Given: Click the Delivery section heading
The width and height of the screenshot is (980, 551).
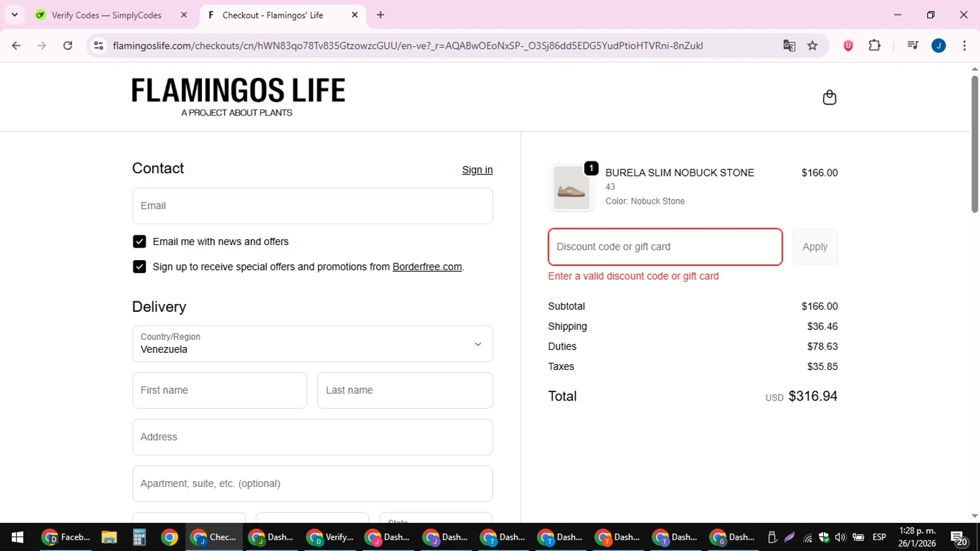Looking at the screenshot, I should coord(159,307).
